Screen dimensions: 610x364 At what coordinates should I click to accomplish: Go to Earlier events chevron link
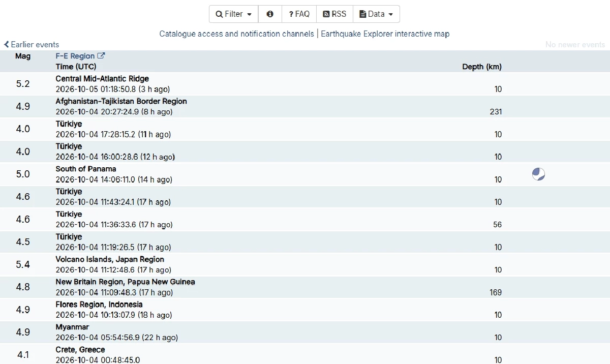(32, 45)
